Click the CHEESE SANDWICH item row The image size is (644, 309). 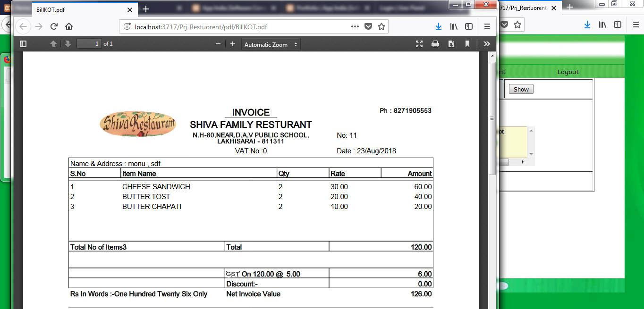pyautogui.click(x=251, y=187)
